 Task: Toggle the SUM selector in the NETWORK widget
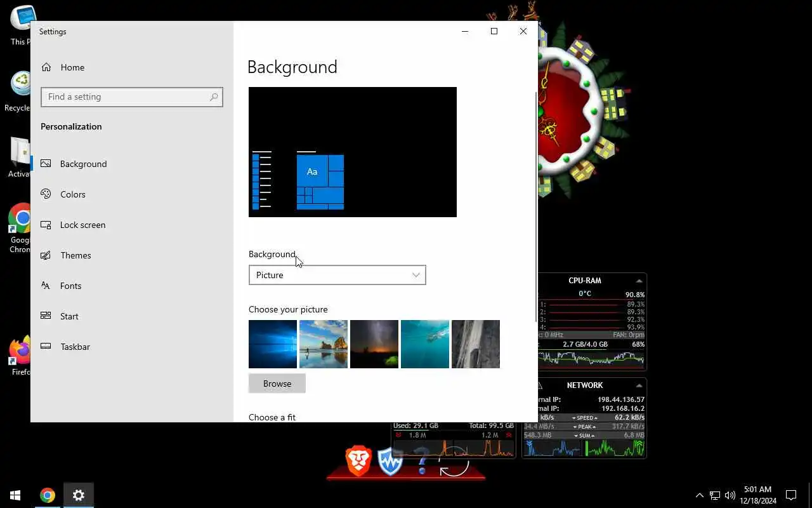pos(585,436)
